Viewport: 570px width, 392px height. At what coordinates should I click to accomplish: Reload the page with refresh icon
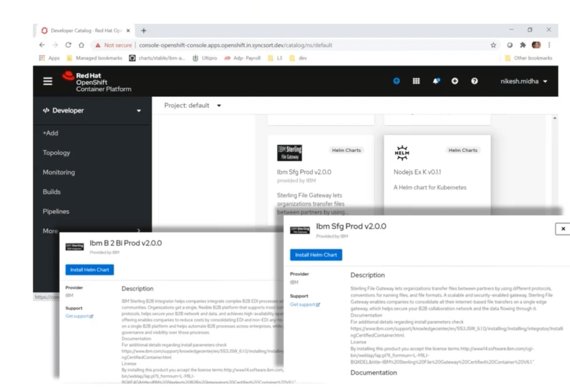click(x=68, y=45)
